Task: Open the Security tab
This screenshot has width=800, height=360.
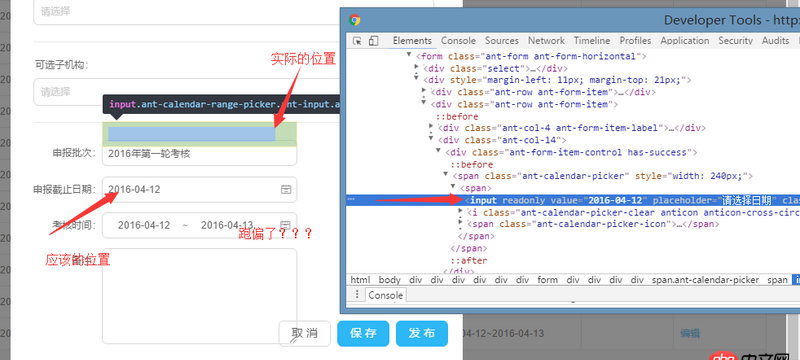Action: [x=736, y=41]
